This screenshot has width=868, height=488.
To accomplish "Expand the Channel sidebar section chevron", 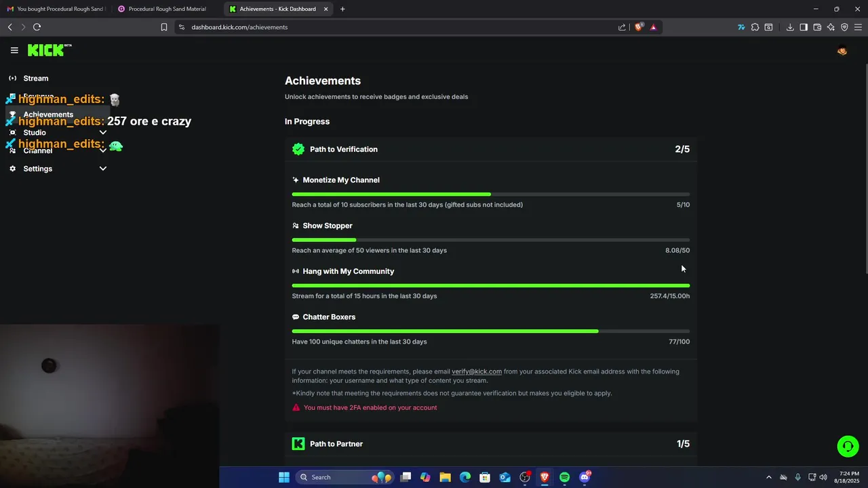I will click(x=103, y=150).
